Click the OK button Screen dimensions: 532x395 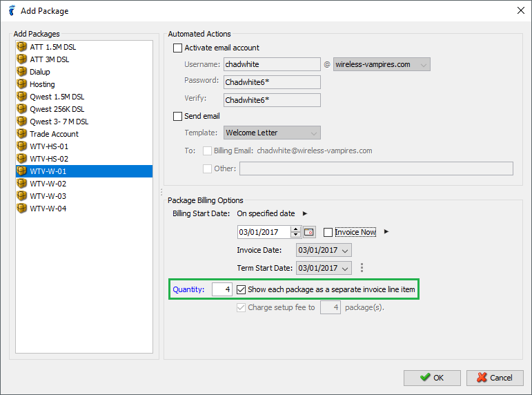(432, 378)
